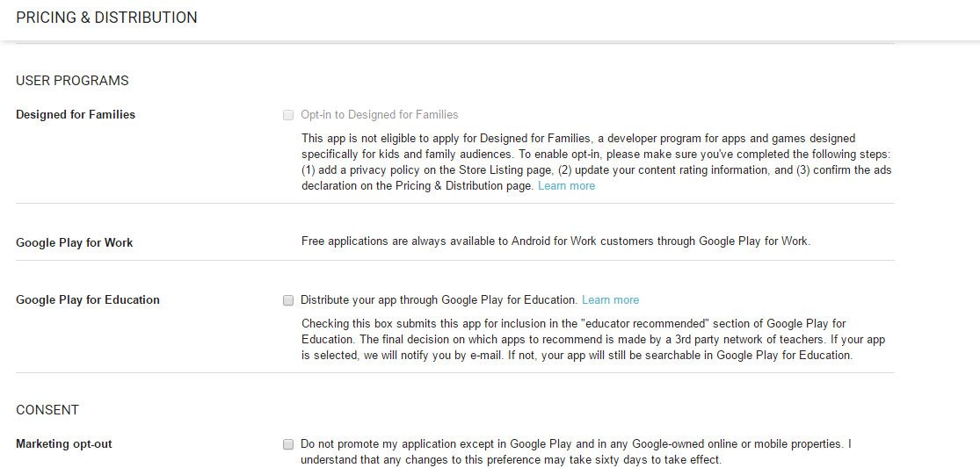
Task: Click the bold 'Designed for Families' row label
Action: coord(76,115)
